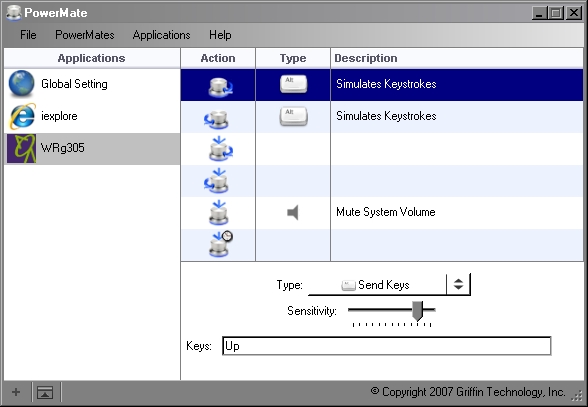Maximize the PowerMate window
588x407 pixels.
pos(556,13)
